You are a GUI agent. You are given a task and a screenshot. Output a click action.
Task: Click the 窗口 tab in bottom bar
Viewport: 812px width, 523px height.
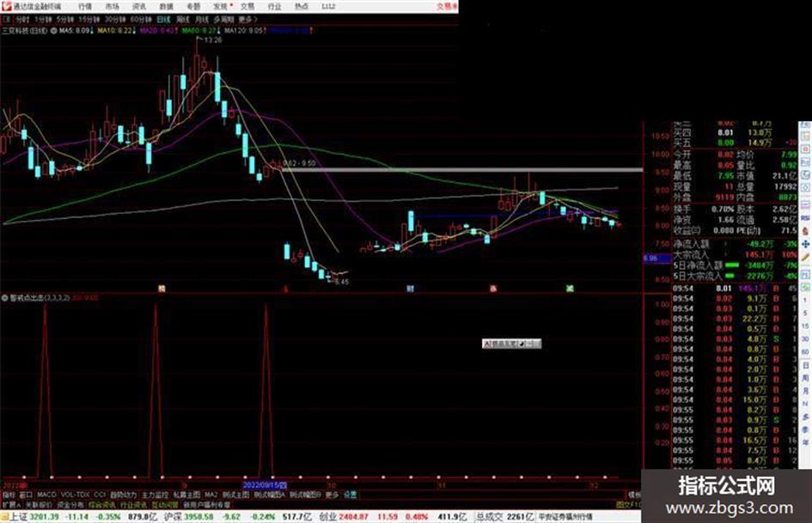(x=26, y=495)
